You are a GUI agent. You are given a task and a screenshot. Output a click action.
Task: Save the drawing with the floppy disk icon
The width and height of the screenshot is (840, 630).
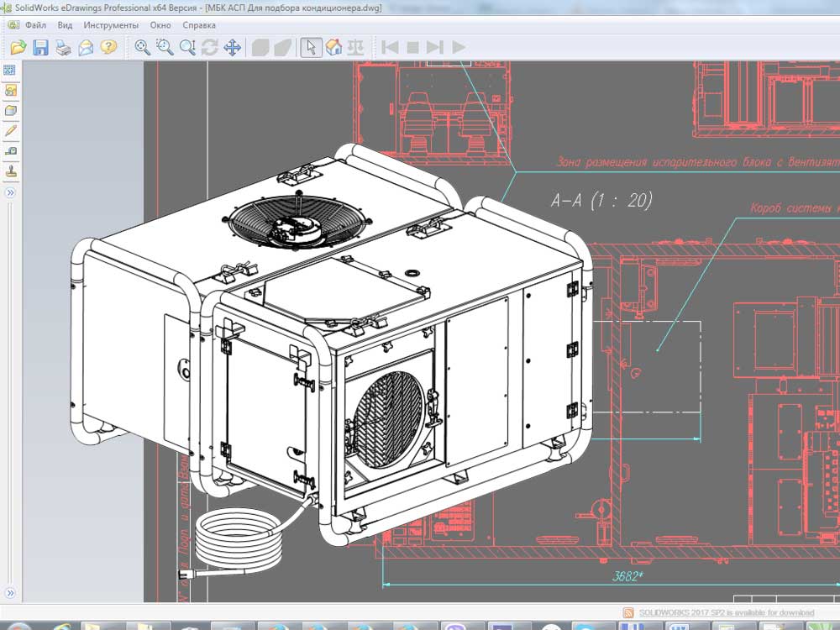(40, 47)
